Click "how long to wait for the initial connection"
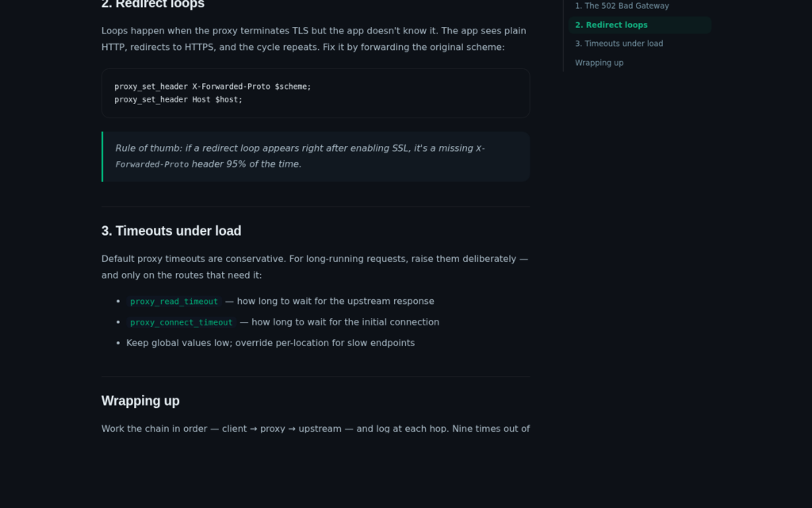Image resolution: width=812 pixels, height=508 pixels. point(345,322)
